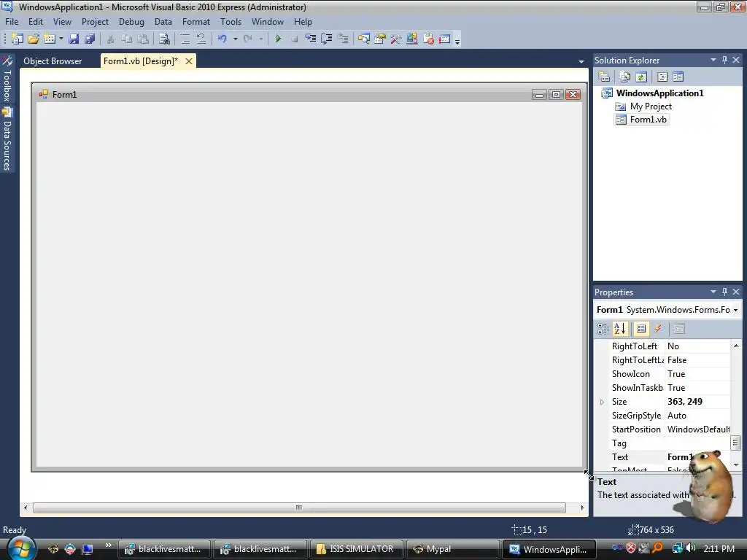Click the Cut scissors icon
747x560 pixels.
[111, 39]
